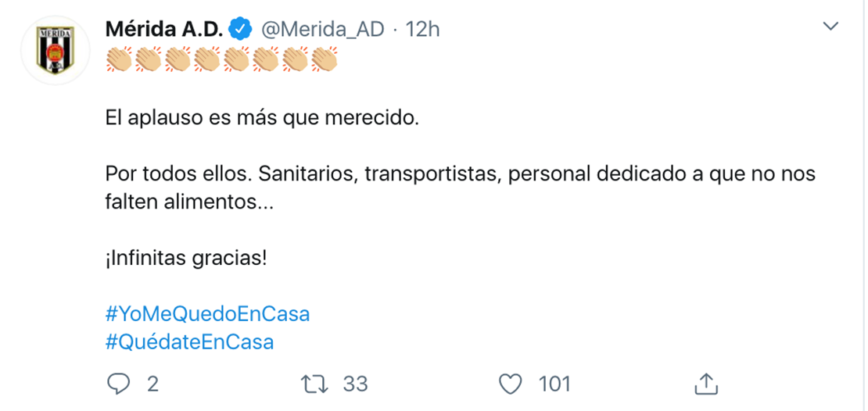Retweet using the retweet arrows icon
The width and height of the screenshot is (868, 411).
coord(314,384)
